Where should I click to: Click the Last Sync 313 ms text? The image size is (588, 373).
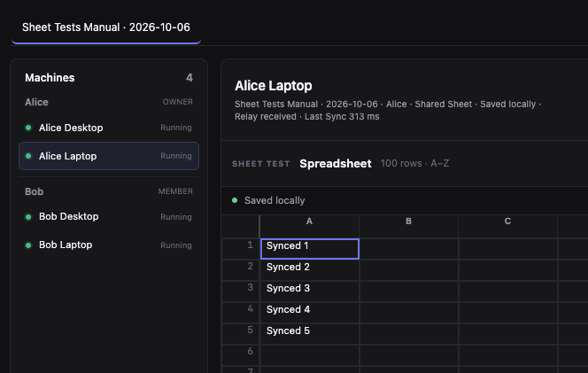[342, 116]
